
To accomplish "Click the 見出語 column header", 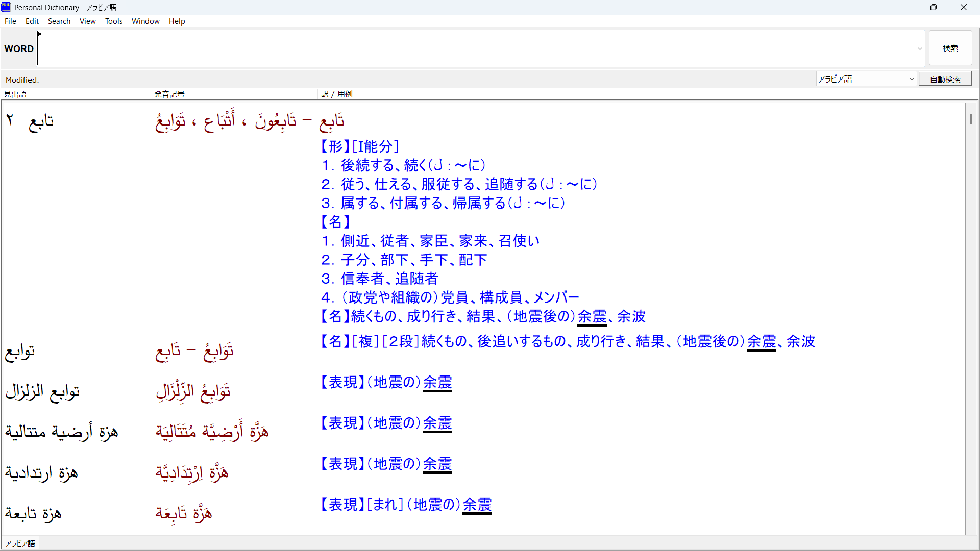I will pyautogui.click(x=15, y=94).
